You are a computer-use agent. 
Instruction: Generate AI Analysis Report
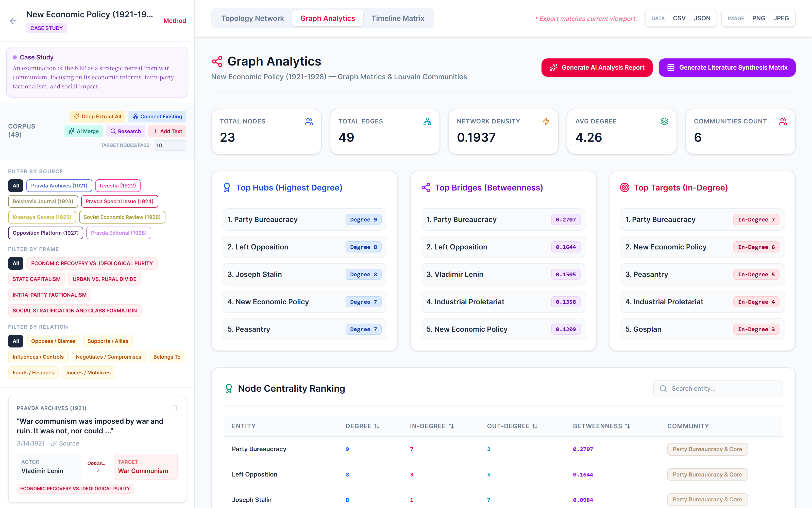point(597,68)
